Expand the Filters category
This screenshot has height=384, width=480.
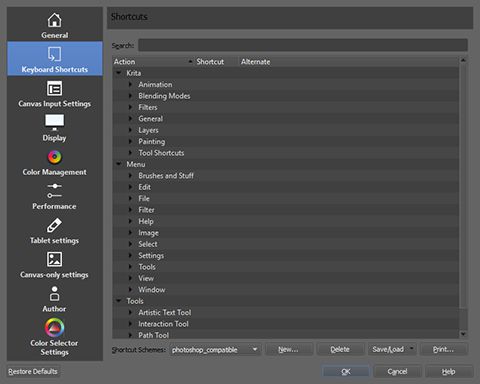coord(131,107)
